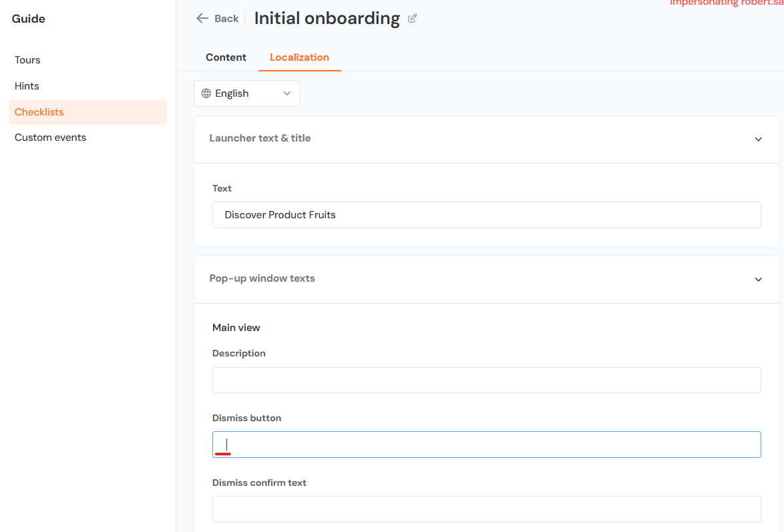Select the Localization tab
The height and width of the screenshot is (532, 784).
299,57
